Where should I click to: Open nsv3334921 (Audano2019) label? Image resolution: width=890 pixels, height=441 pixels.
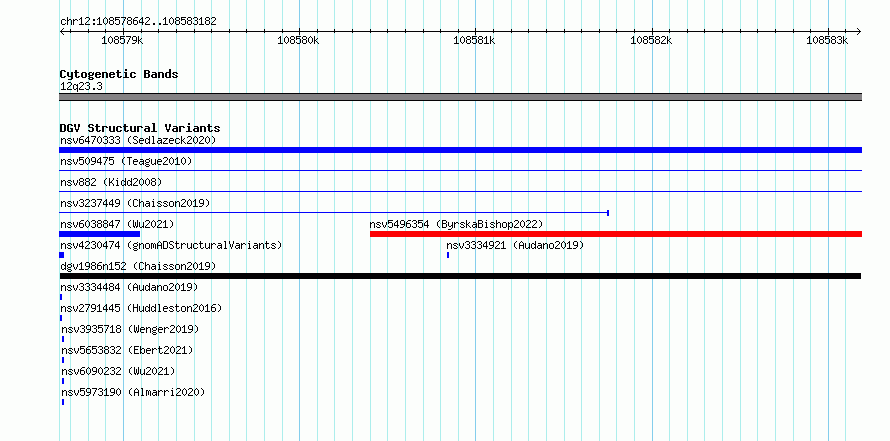click(515, 245)
